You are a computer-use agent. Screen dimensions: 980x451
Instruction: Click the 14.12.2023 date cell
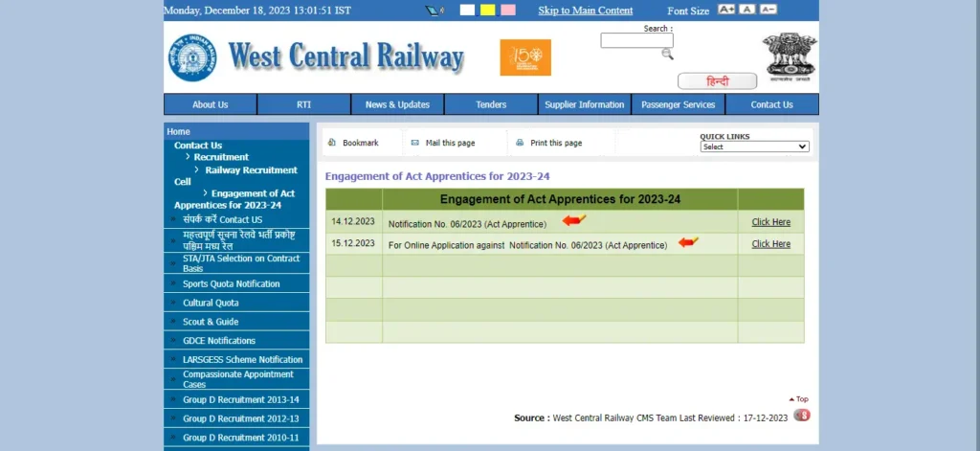[x=353, y=221]
